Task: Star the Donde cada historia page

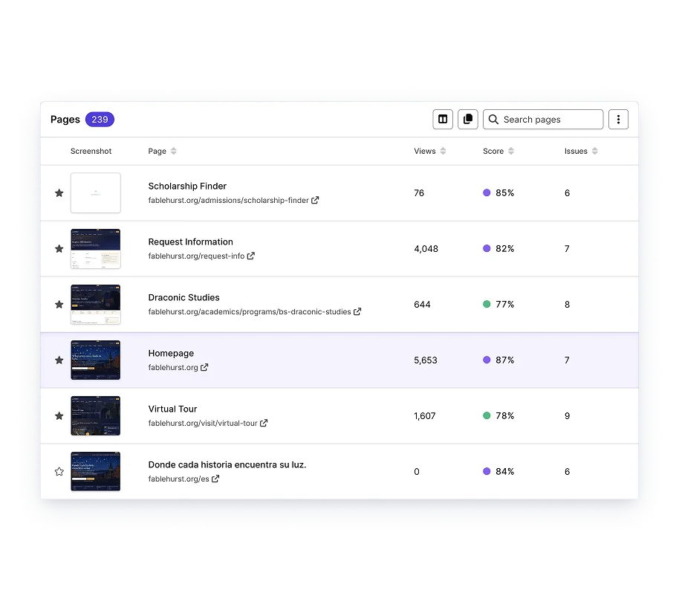Action: click(59, 471)
